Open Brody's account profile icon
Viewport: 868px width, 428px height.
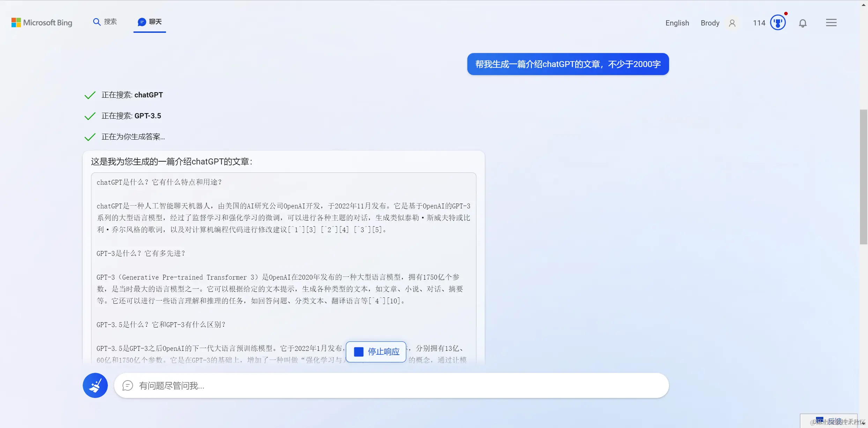732,23
